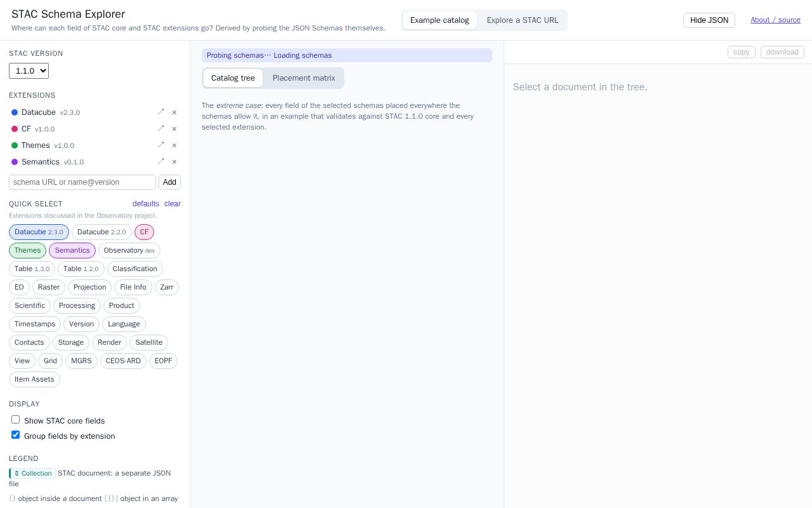Screen dimensions: 812x508
Task: Open the About / source link
Action: (775, 20)
